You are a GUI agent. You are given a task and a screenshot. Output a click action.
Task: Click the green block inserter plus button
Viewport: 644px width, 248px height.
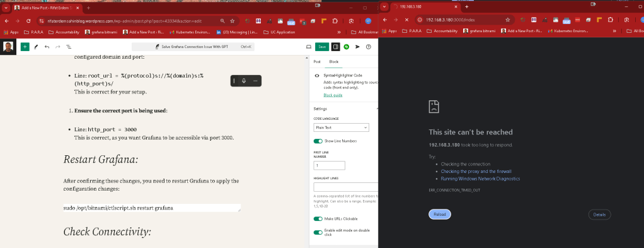(x=25, y=47)
